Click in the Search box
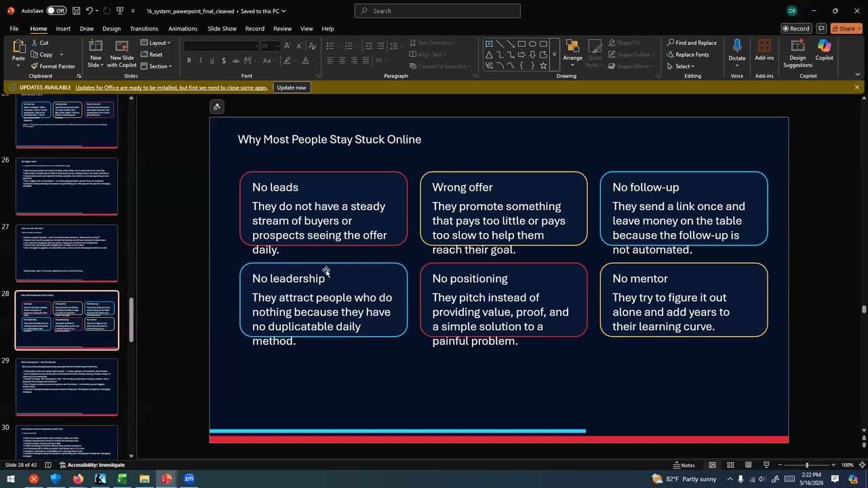The height and width of the screenshot is (488, 868). 437,11
